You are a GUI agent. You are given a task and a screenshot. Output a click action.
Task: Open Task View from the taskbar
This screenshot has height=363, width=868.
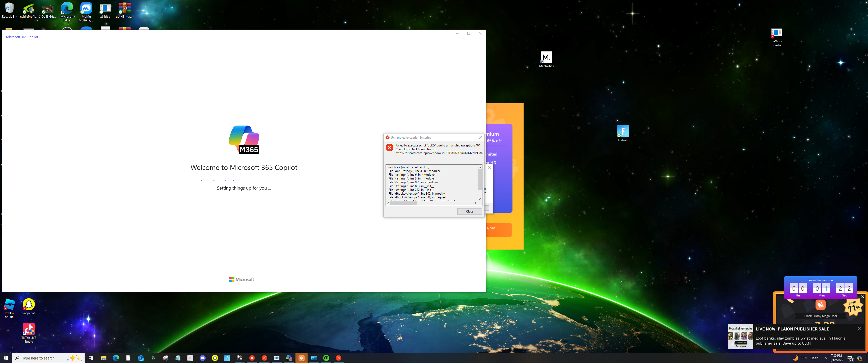coord(91,358)
